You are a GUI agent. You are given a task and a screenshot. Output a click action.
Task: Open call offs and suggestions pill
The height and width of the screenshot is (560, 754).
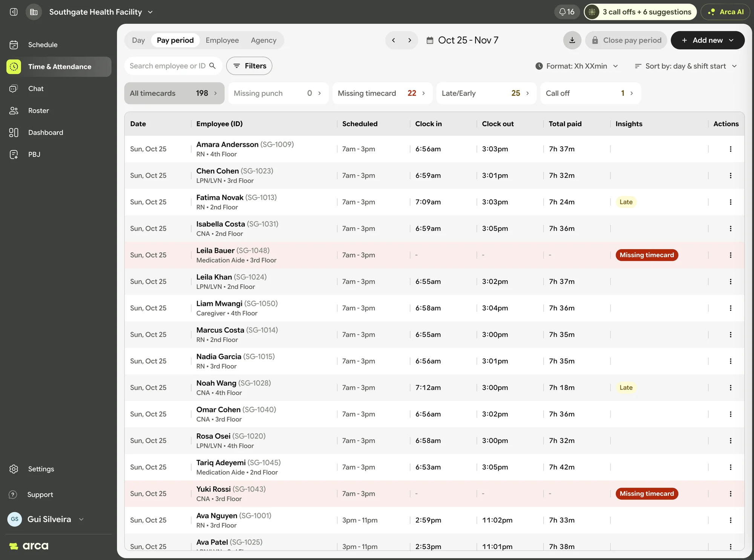click(x=640, y=12)
